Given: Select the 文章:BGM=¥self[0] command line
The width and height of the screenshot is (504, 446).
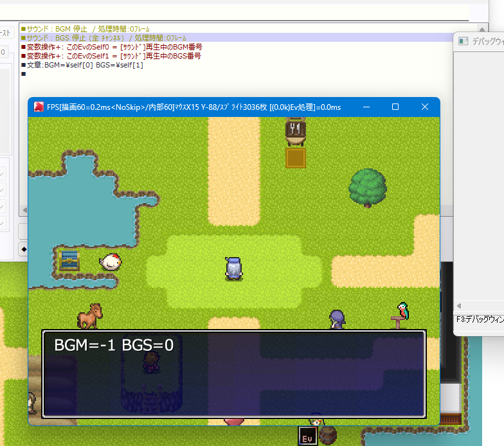Looking at the screenshot, I should pos(84,65).
